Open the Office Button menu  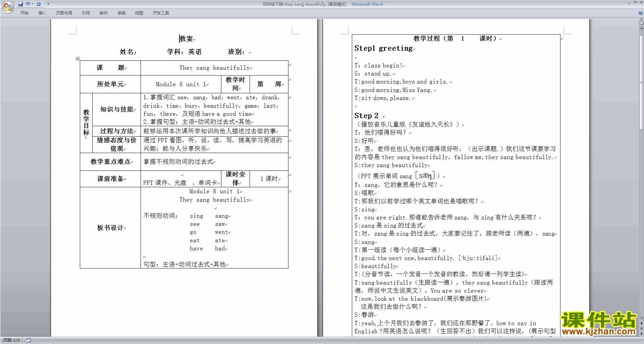click(x=7, y=7)
